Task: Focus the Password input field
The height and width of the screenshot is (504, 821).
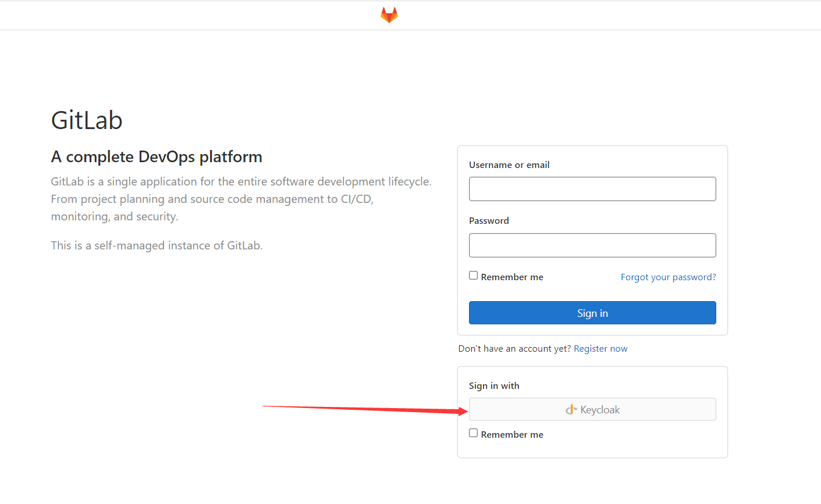Action: click(592, 245)
